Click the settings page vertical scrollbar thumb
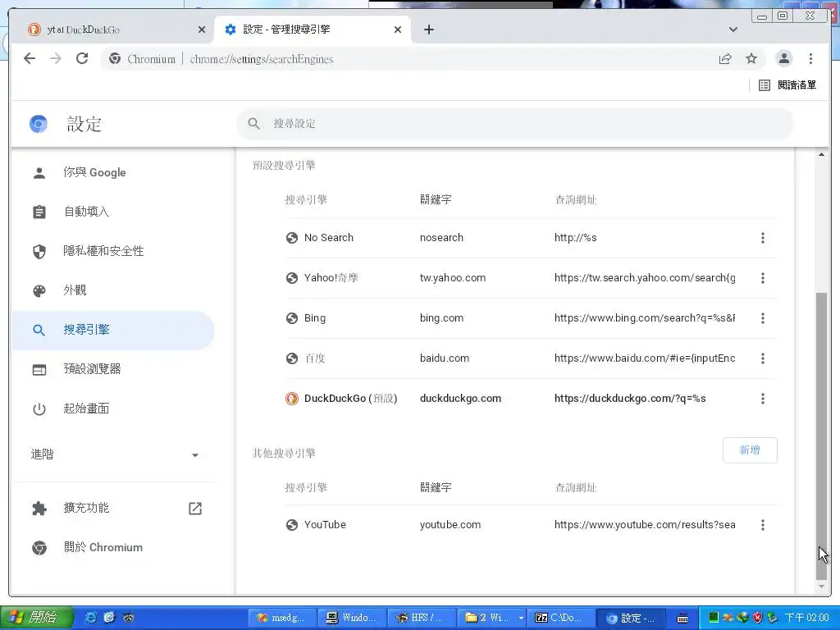This screenshot has width=840, height=630. click(x=821, y=435)
